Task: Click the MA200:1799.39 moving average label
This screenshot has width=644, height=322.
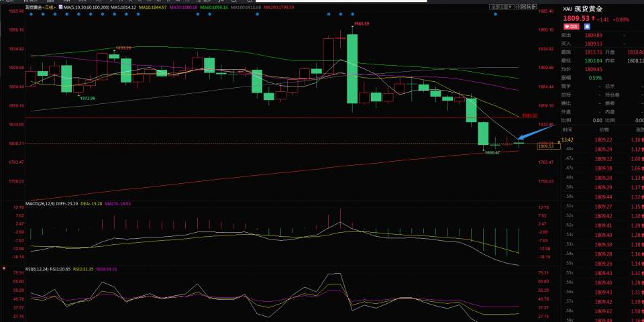Action: click(279, 7)
